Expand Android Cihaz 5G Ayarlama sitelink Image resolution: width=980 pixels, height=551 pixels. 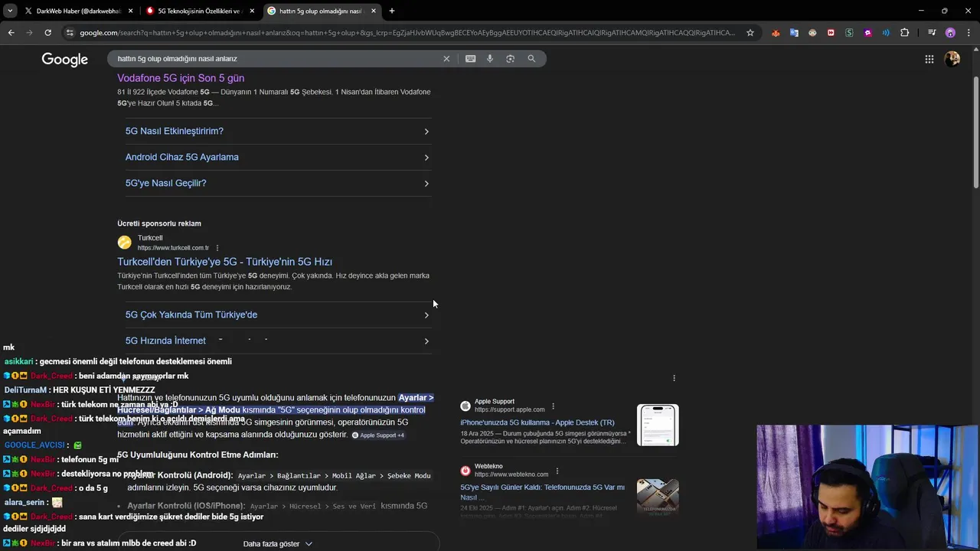pos(277,157)
